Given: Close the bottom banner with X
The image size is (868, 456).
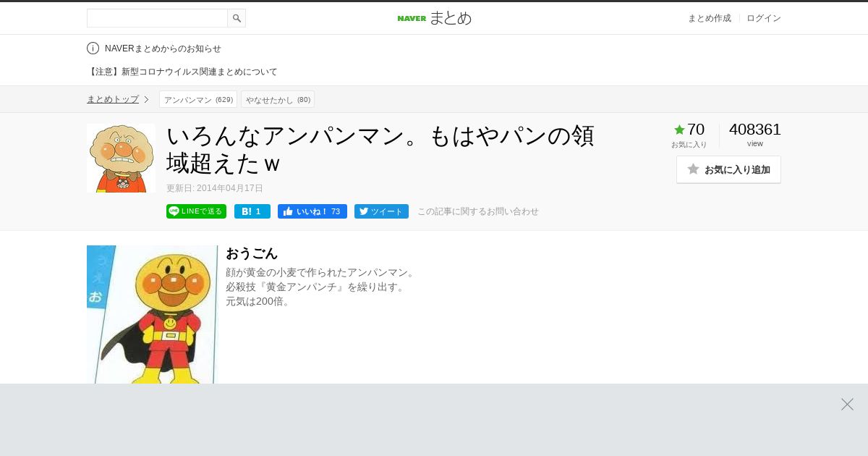Looking at the screenshot, I should tap(847, 404).
